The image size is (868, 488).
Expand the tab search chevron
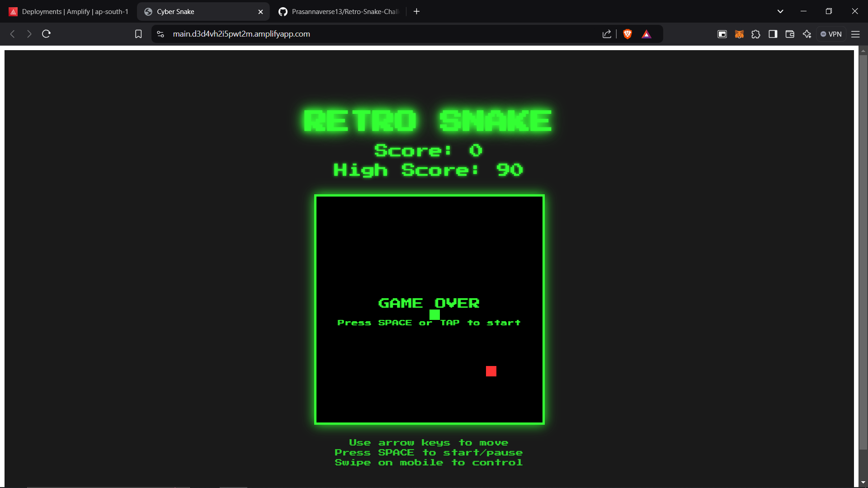(780, 11)
